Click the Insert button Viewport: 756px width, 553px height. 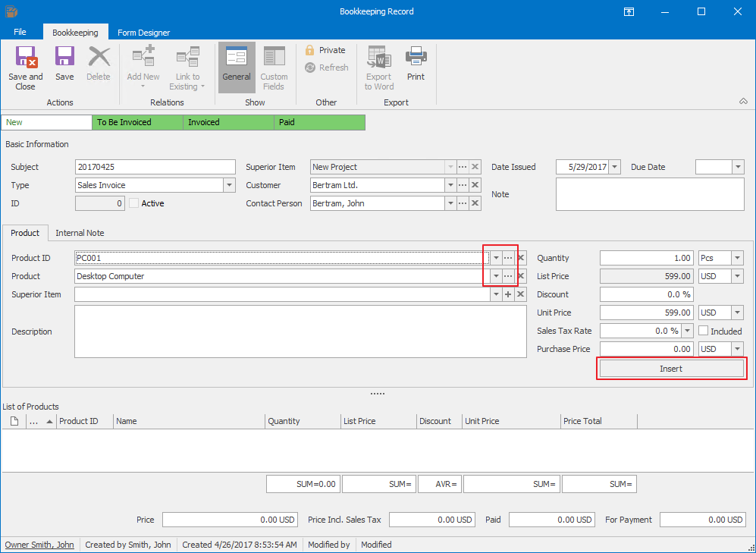click(671, 369)
